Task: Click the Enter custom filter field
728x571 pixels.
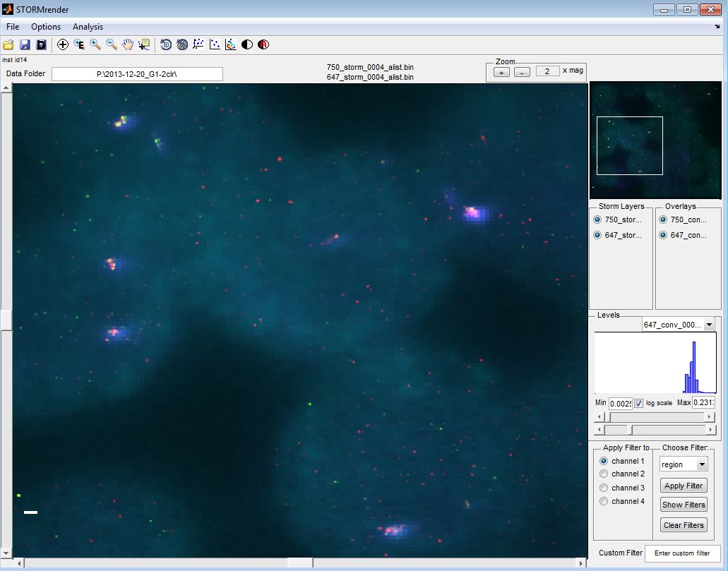Action: pos(683,553)
